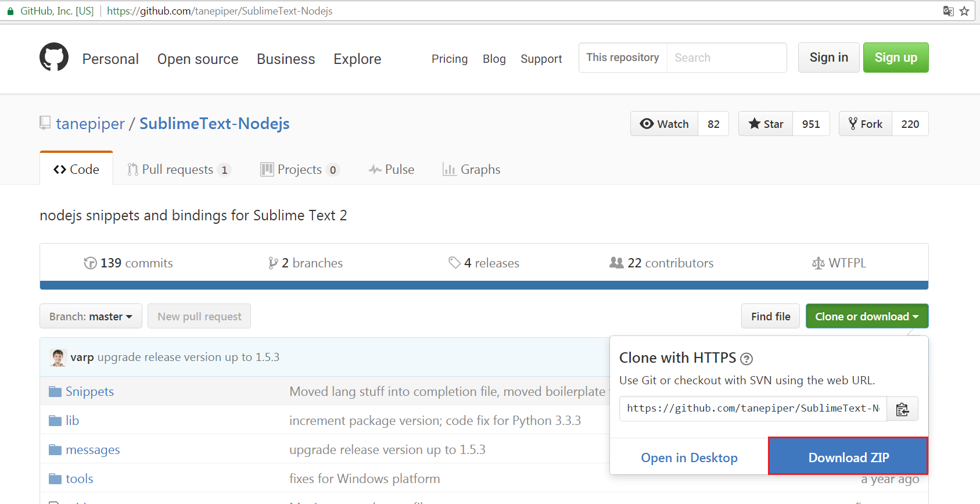Image resolution: width=980 pixels, height=504 pixels.
Task: Click the bookmark star in address bar
Action: click(964, 11)
